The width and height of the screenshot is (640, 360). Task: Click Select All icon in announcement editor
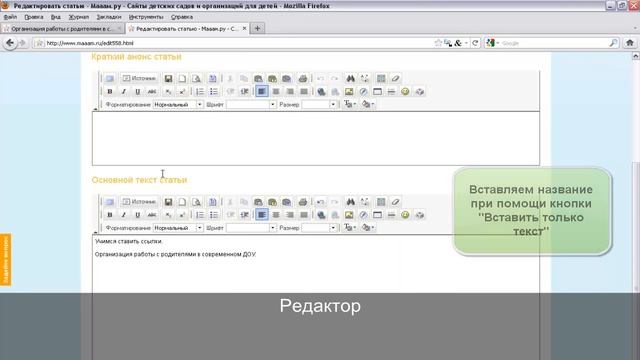pos(381,78)
